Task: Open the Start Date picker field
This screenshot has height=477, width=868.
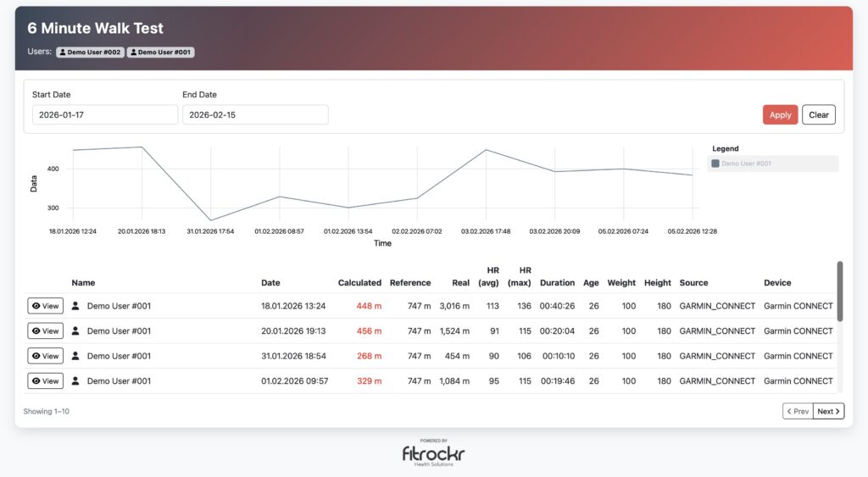Action: (105, 114)
